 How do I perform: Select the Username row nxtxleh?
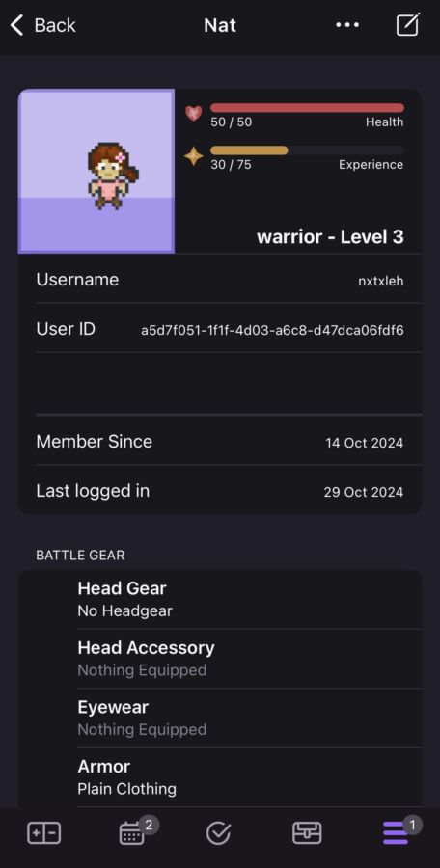(220, 280)
